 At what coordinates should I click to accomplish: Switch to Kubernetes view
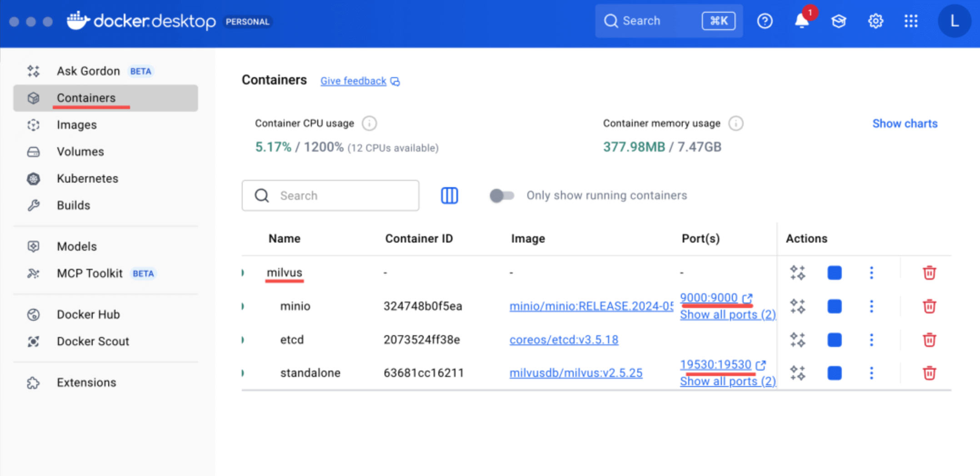pos(105,178)
